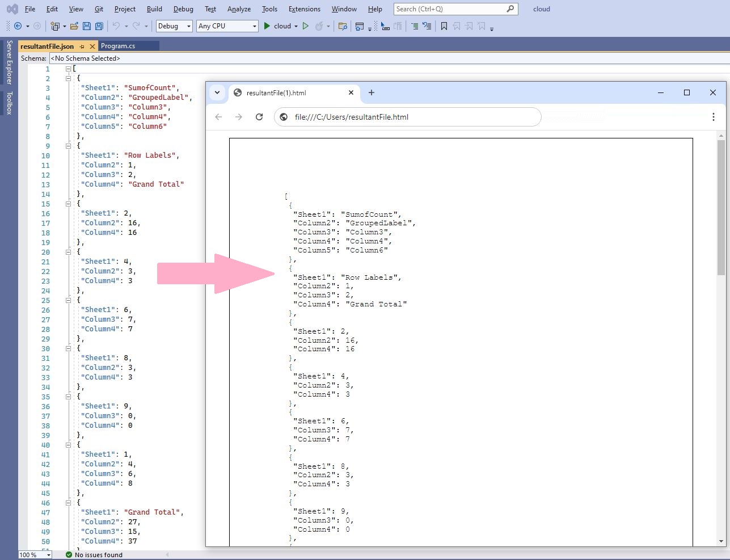This screenshot has height=560, width=730.
Task: Click the No issues found status link
Action: (x=98, y=554)
